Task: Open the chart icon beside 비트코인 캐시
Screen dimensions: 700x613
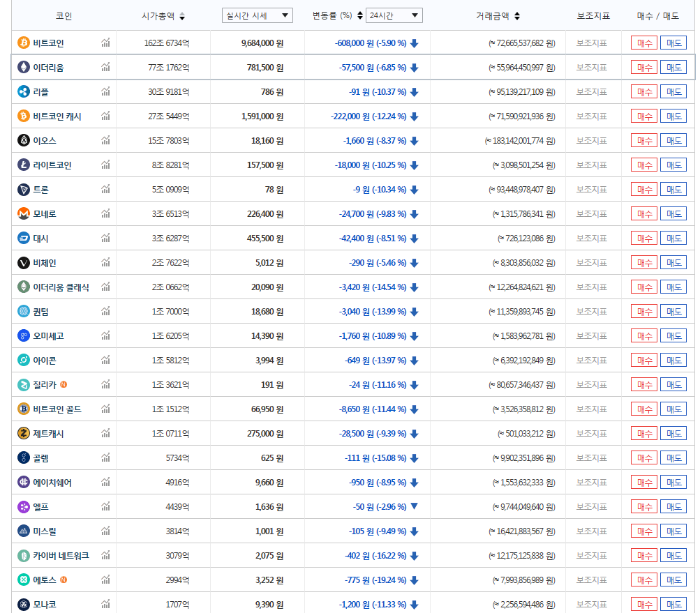Action: (105, 116)
